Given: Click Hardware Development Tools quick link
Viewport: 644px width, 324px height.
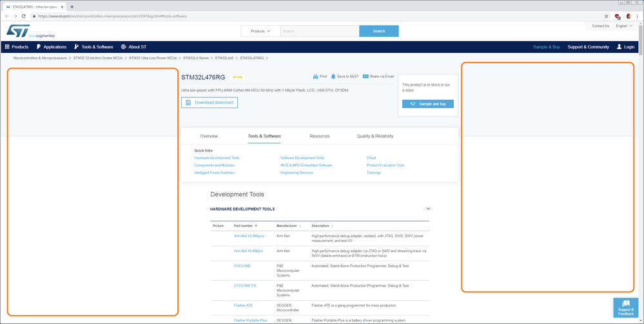Looking at the screenshot, I should point(217,158).
